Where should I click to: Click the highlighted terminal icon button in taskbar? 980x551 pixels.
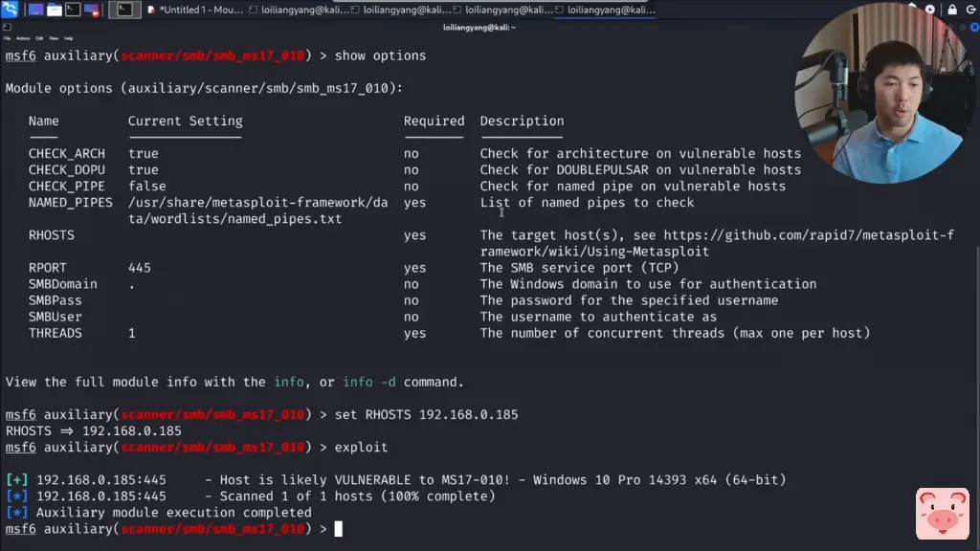click(123, 10)
